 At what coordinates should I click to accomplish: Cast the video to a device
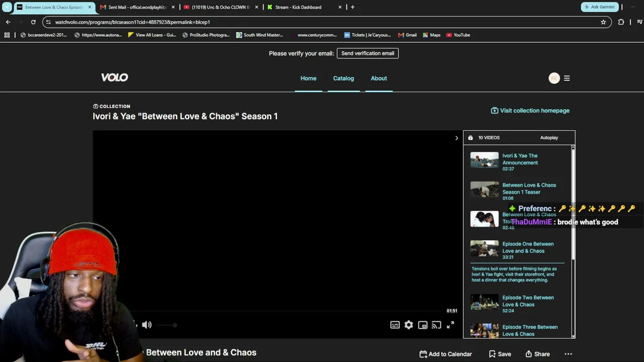point(436,325)
